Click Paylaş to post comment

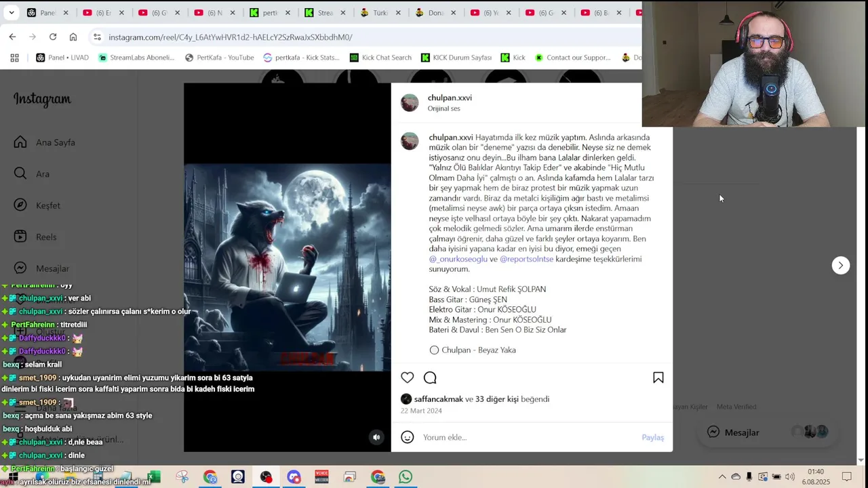(652, 437)
